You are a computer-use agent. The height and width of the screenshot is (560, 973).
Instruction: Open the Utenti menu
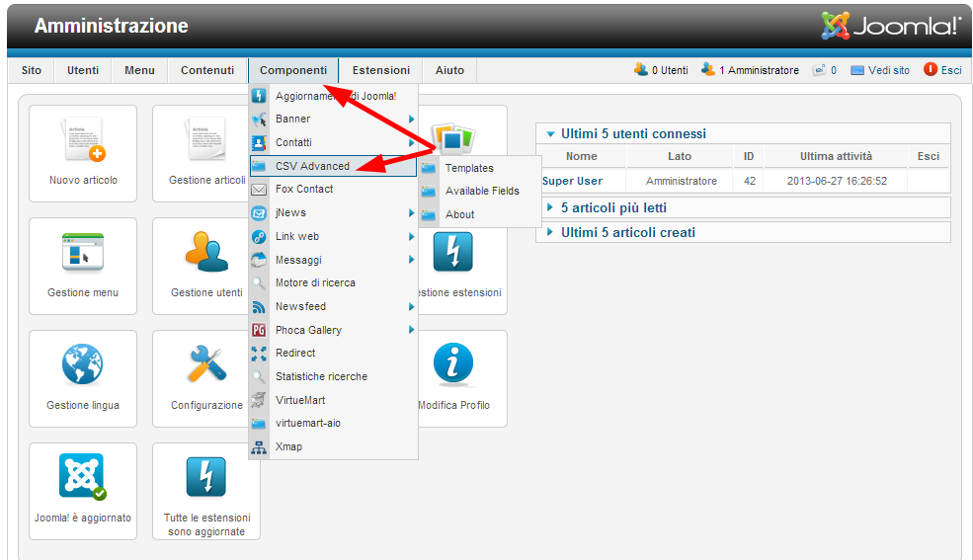[x=83, y=70]
